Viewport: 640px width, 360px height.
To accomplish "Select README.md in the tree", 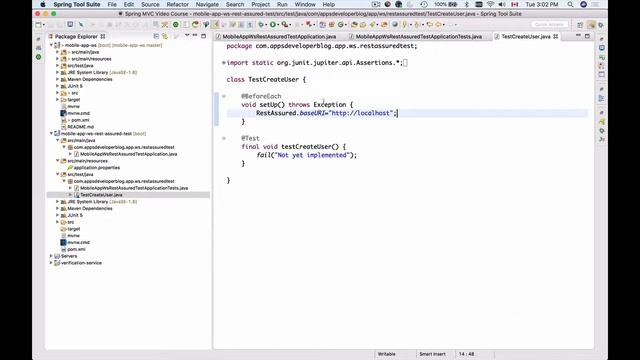I will point(80,127).
